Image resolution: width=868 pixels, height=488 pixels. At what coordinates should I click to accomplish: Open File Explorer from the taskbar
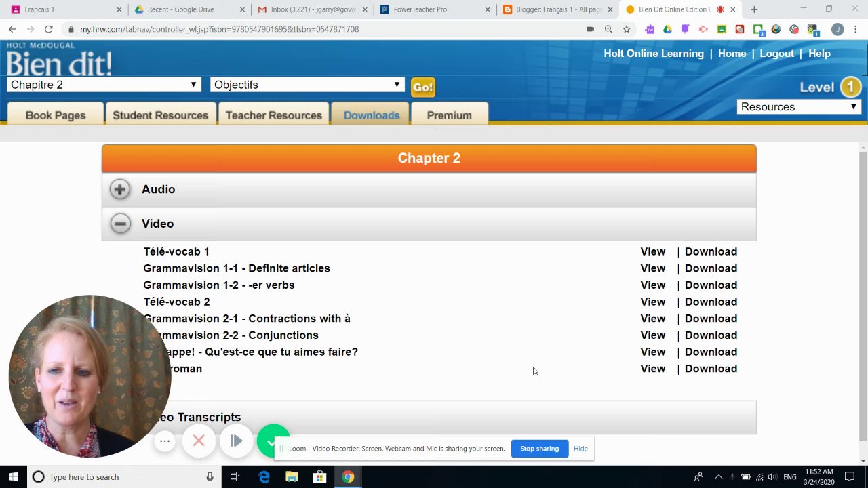(292, 477)
